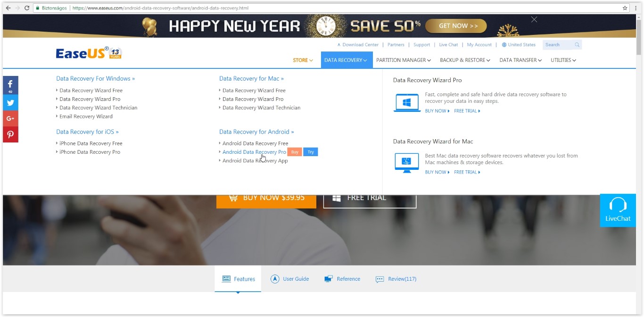Share the page on Twitter
This screenshot has height=317, width=644.
coord(10,102)
